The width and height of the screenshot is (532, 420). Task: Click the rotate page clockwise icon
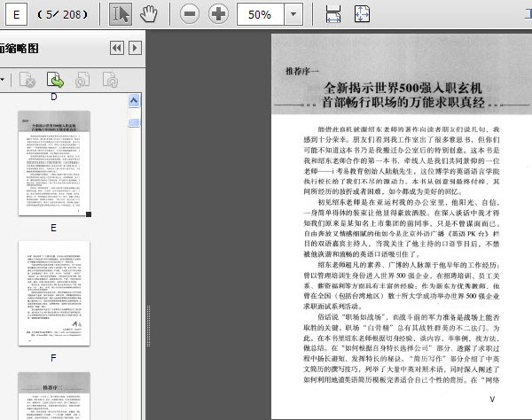tap(110, 81)
